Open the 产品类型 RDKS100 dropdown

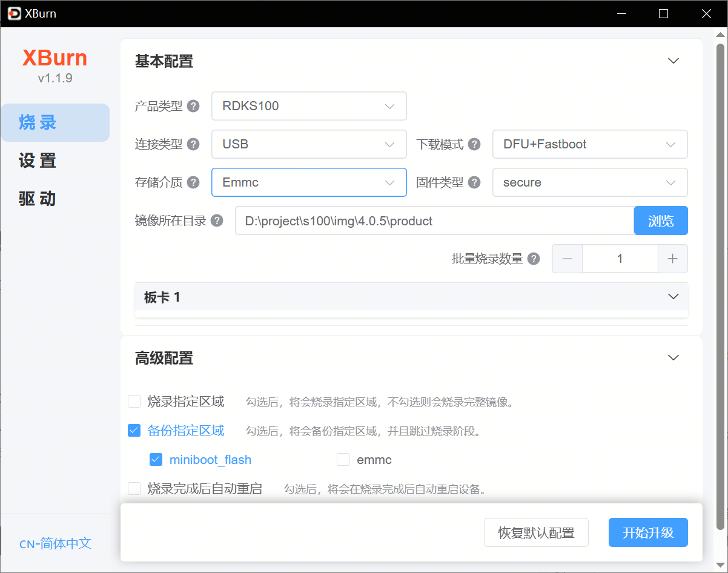(309, 106)
